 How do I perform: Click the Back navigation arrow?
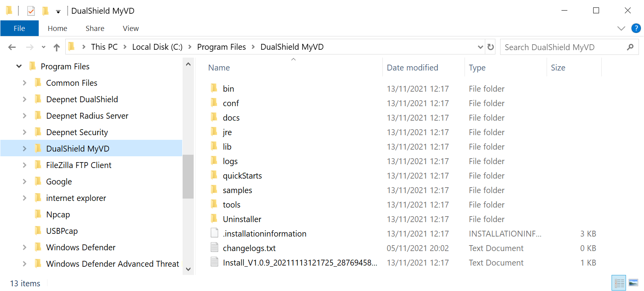point(12,47)
